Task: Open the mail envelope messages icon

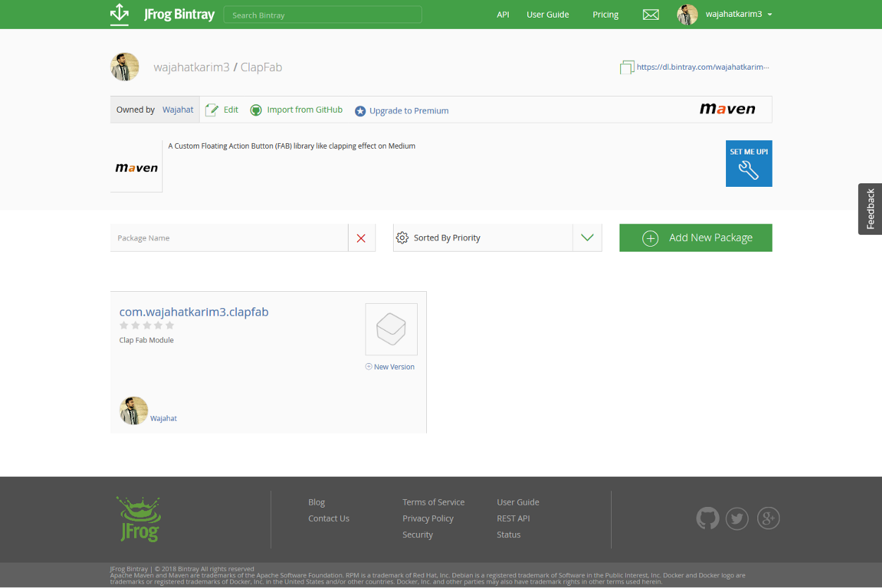Action: (651, 15)
